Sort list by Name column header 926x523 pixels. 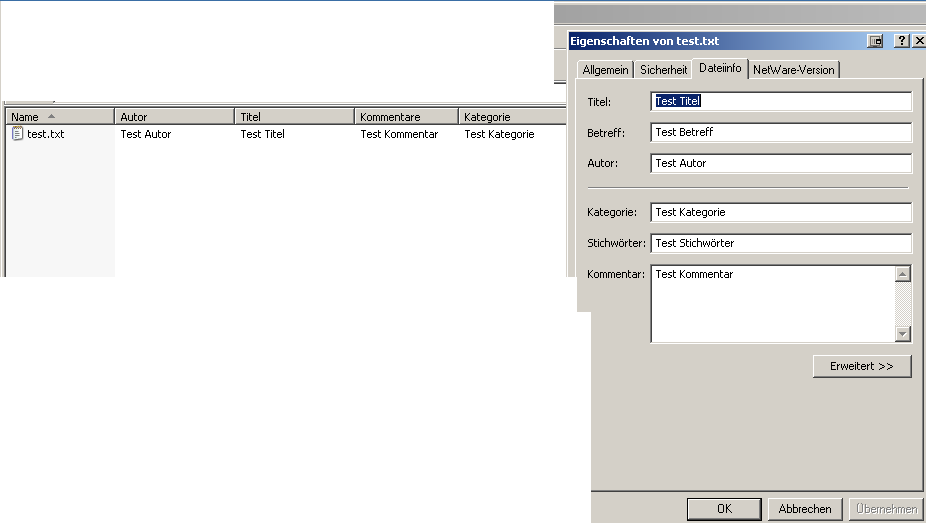coord(58,117)
